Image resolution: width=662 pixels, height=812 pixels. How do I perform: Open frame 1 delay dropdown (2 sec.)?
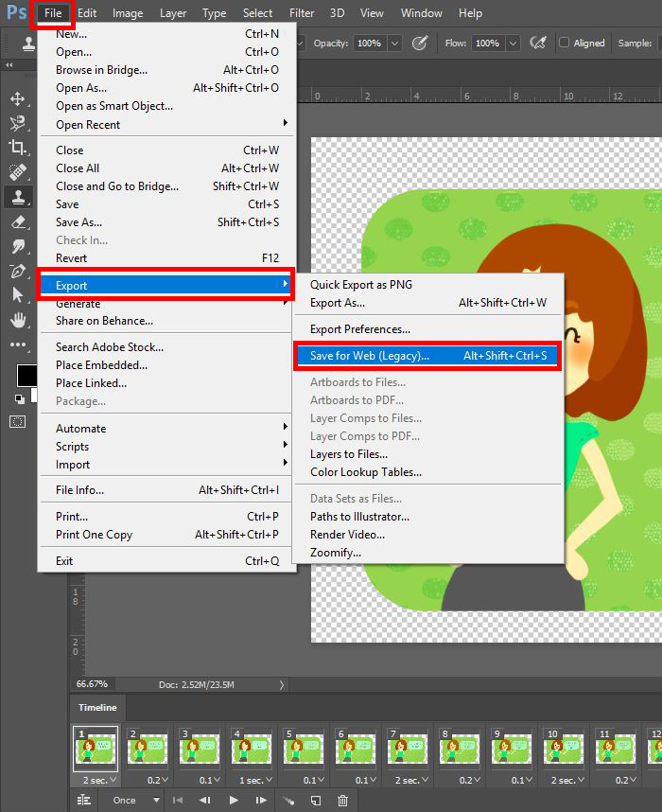pos(100,780)
